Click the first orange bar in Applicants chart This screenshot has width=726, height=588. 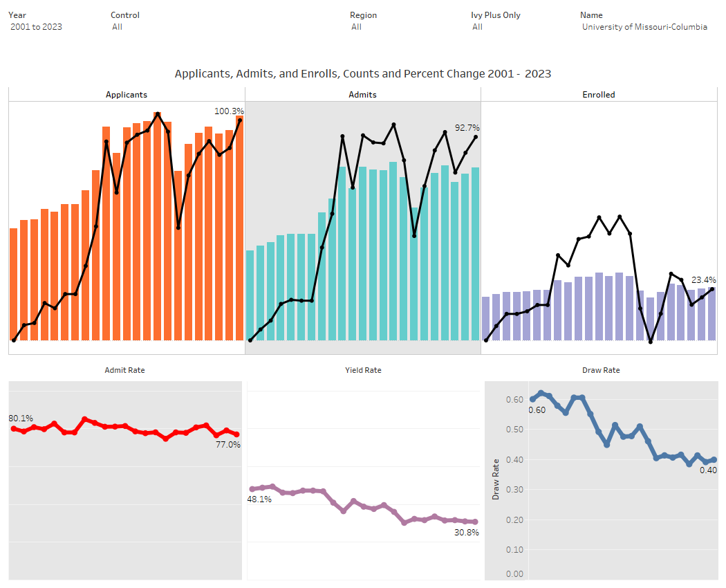pos(13,284)
